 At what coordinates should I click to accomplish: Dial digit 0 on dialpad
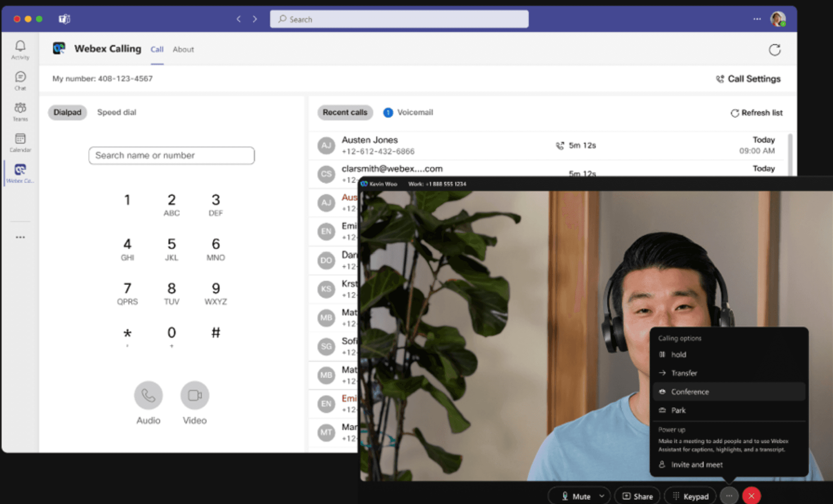point(171,336)
